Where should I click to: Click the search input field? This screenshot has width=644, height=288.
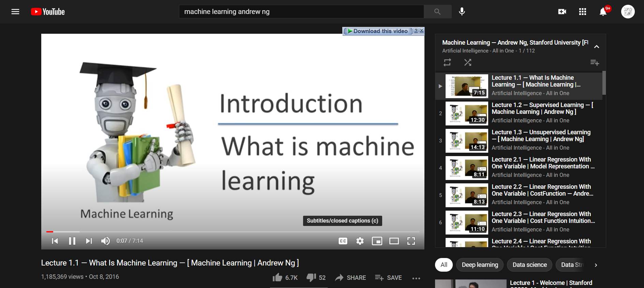[x=301, y=12]
